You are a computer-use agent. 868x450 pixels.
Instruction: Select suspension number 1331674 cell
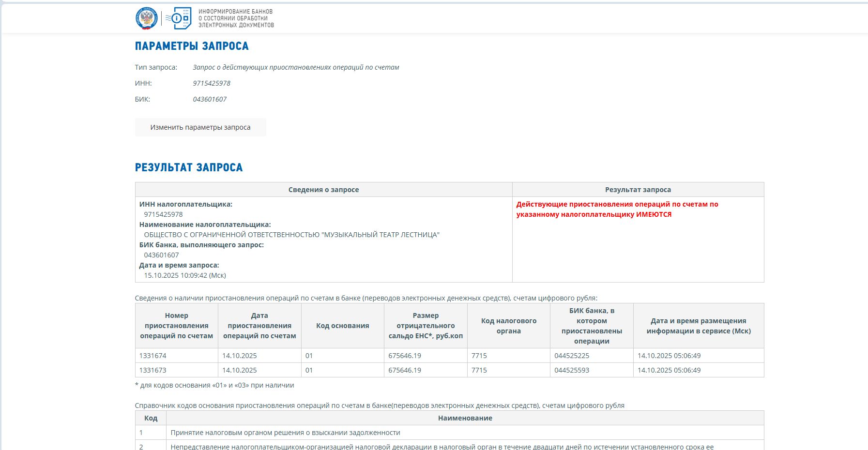(153, 356)
